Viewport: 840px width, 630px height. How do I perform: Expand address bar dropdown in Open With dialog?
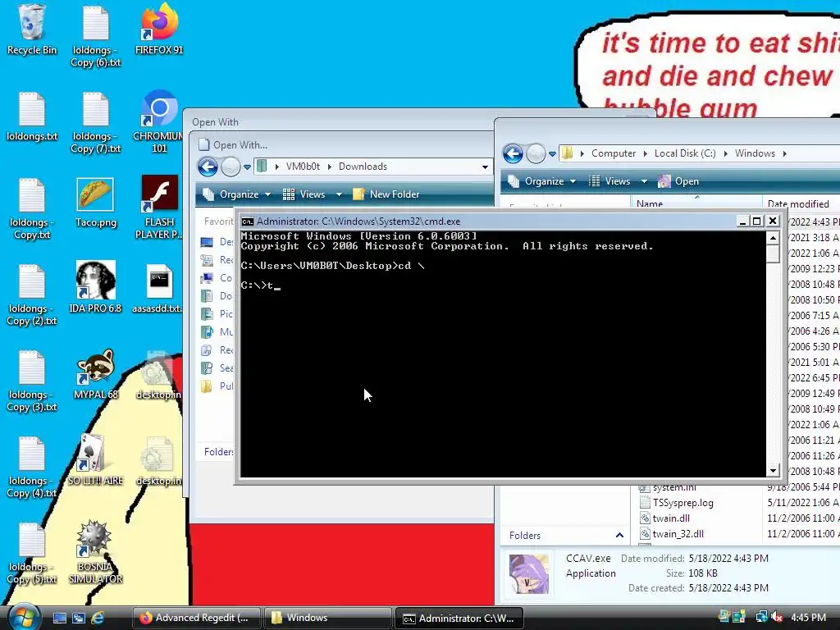point(486,167)
